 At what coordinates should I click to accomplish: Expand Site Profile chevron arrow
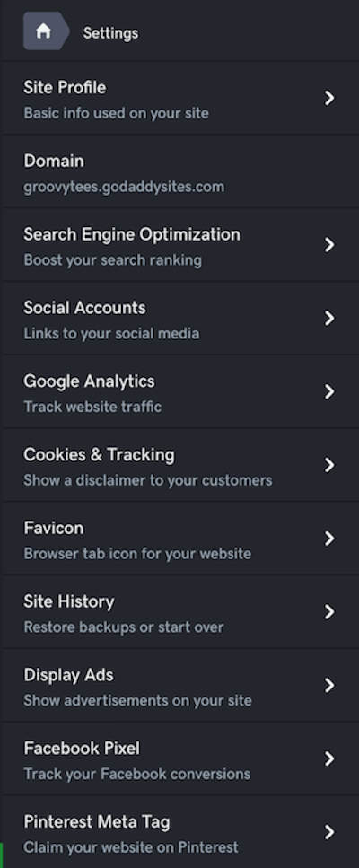[329, 98]
